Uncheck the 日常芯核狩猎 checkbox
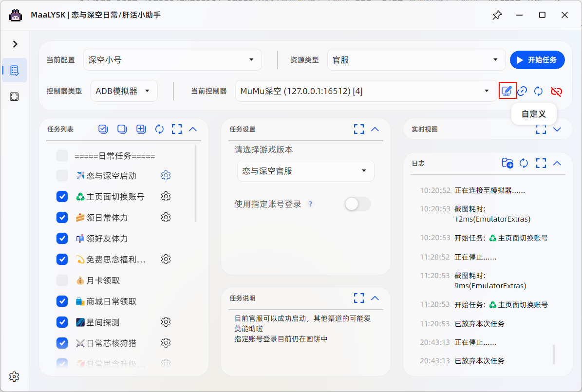582x392 pixels. tap(62, 343)
